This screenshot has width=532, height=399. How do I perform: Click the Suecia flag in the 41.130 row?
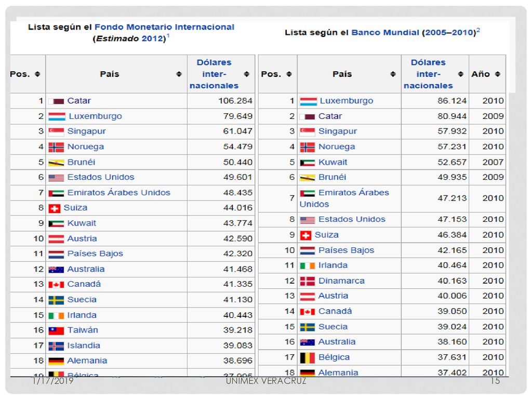[x=56, y=300]
